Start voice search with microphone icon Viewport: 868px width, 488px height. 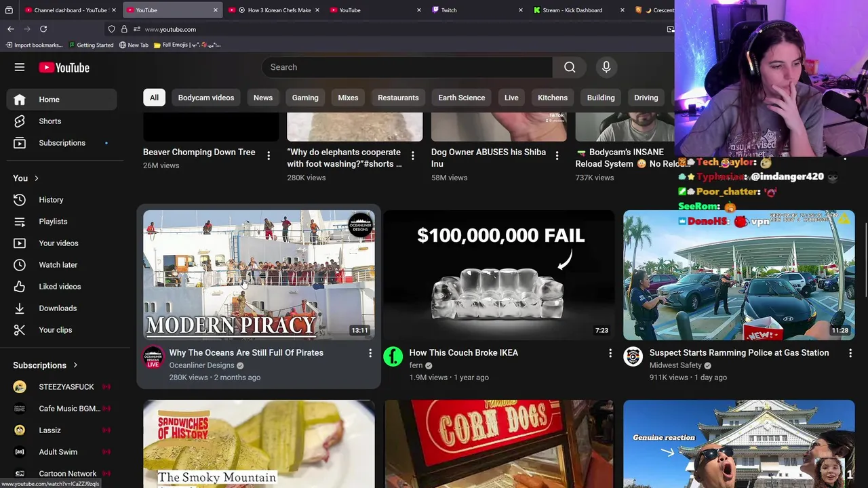pyautogui.click(x=606, y=67)
